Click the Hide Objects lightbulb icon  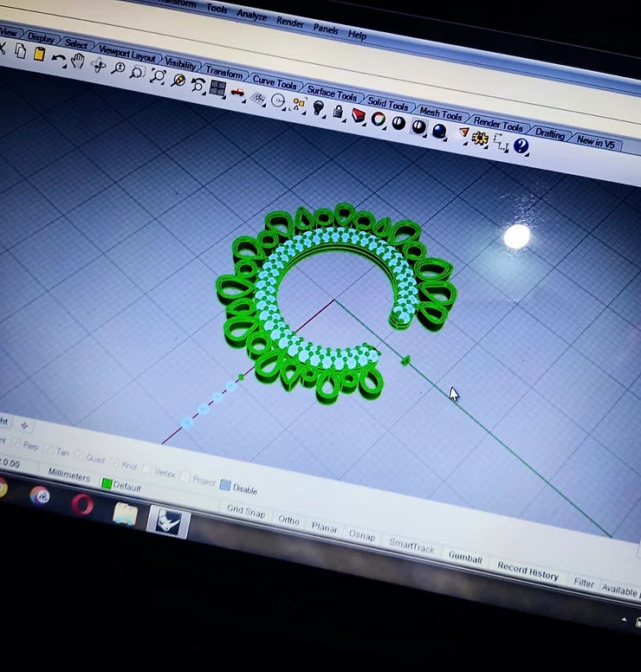[x=318, y=107]
